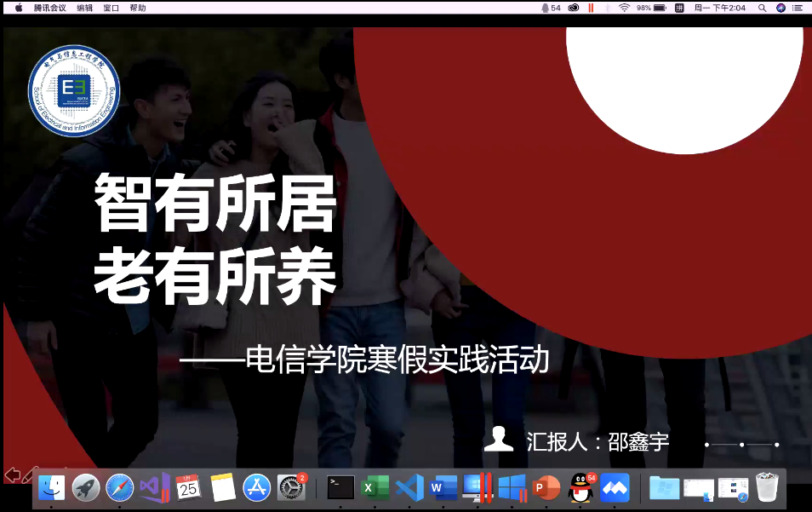
Task: Open Microsoft Excel from the dock
Action: tap(375, 488)
